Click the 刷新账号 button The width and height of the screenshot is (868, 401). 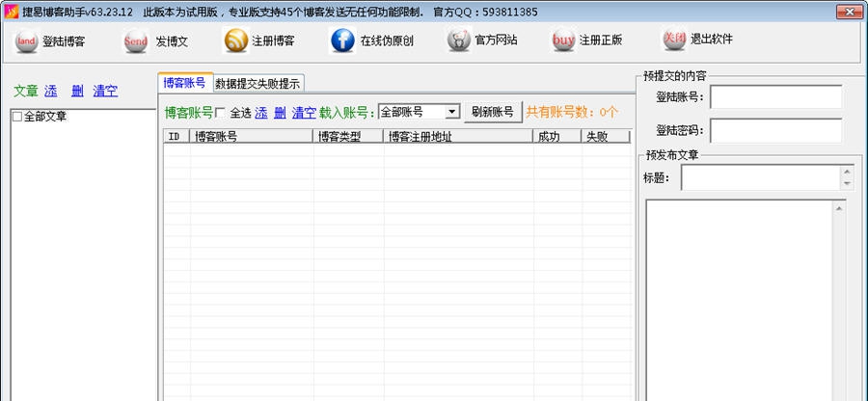pos(493,112)
